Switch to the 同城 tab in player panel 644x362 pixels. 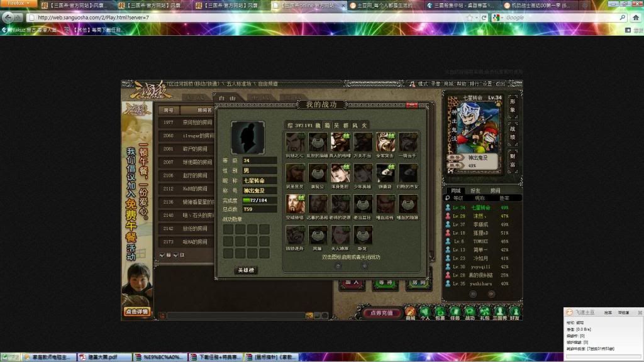point(456,191)
